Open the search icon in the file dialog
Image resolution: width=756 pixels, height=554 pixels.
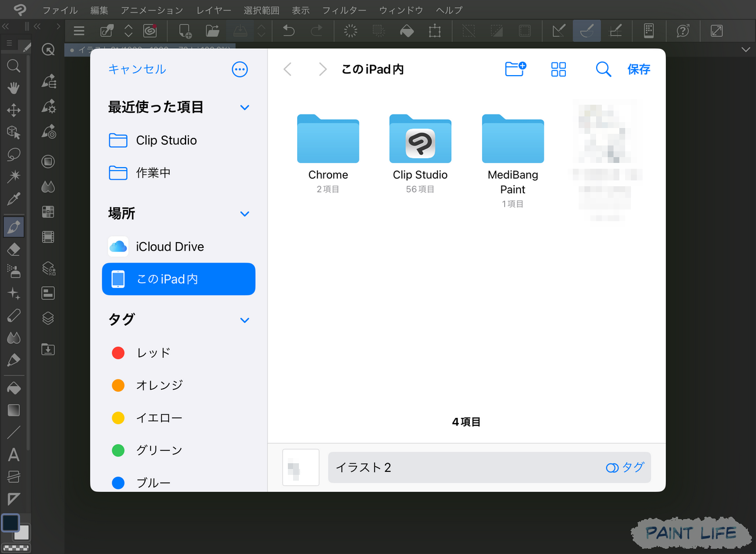(x=603, y=69)
